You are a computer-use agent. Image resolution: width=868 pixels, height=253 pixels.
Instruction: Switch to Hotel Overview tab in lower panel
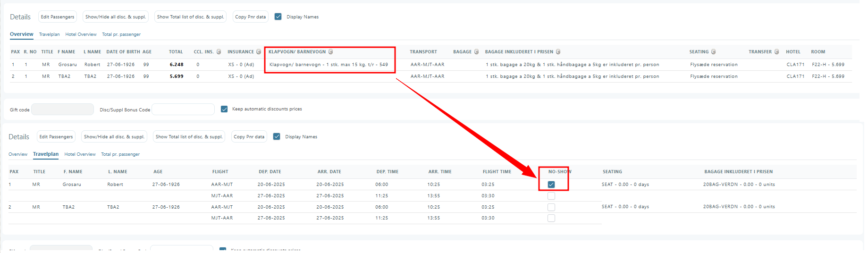pyautogui.click(x=80, y=154)
